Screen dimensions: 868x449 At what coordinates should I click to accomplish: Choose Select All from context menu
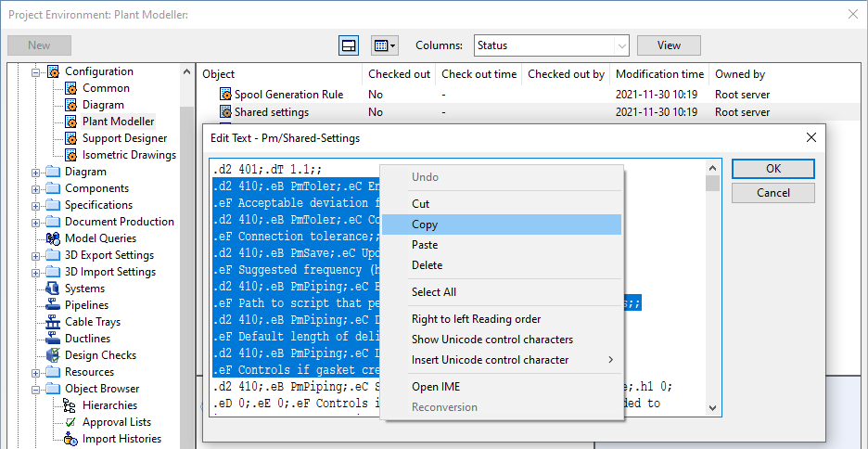click(433, 292)
